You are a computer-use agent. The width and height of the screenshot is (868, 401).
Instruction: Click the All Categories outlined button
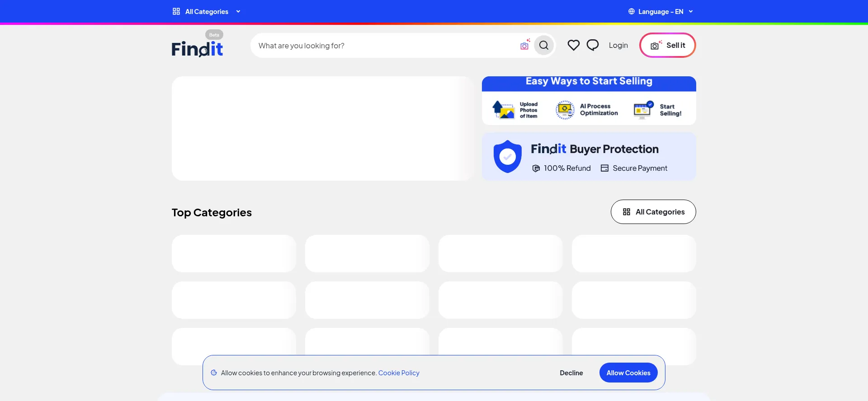(653, 212)
